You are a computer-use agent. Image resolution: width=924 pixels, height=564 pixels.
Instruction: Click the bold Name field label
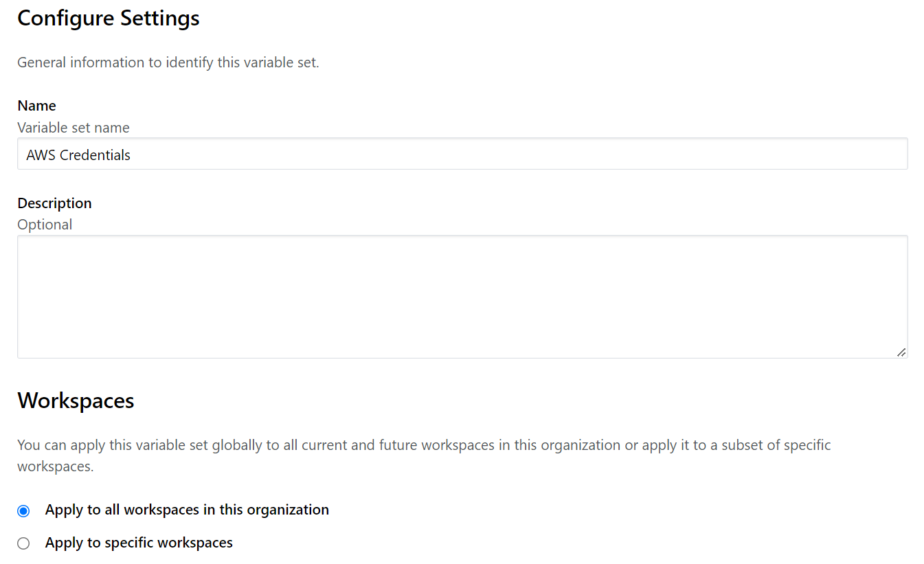(x=36, y=106)
